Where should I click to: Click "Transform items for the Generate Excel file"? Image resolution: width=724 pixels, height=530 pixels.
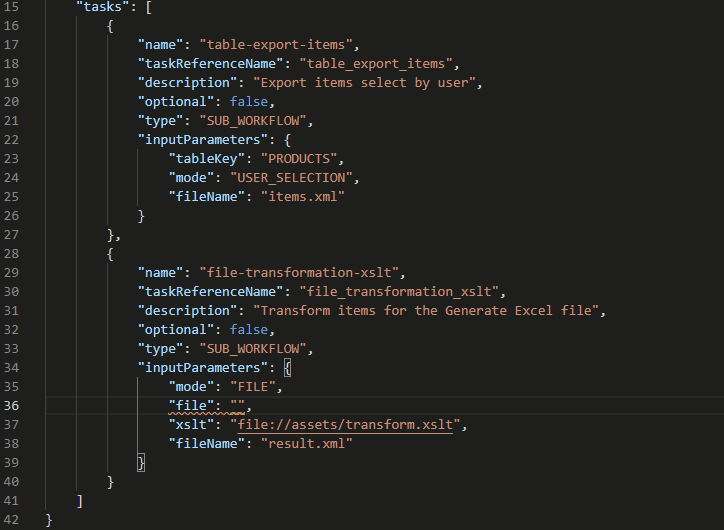pyautogui.click(x=426, y=310)
